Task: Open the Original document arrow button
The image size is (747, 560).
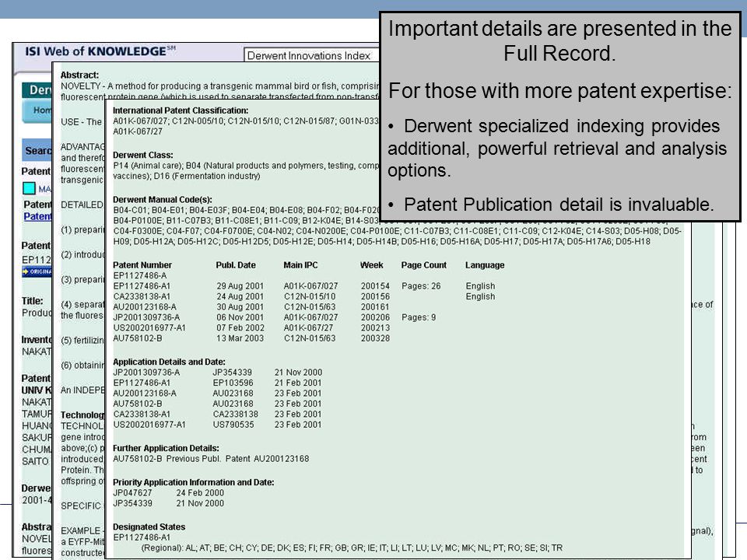Action: pos(37,271)
